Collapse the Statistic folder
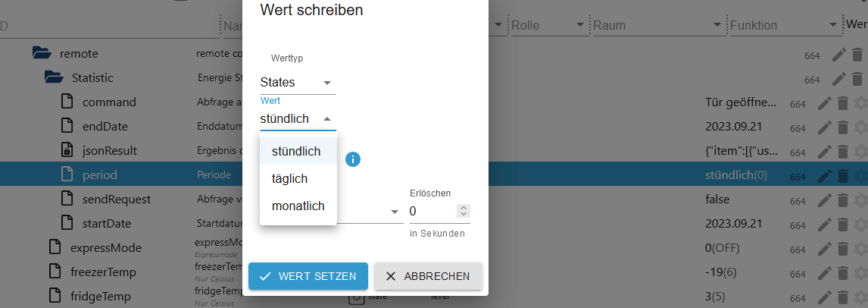The width and height of the screenshot is (868, 308). point(54,77)
